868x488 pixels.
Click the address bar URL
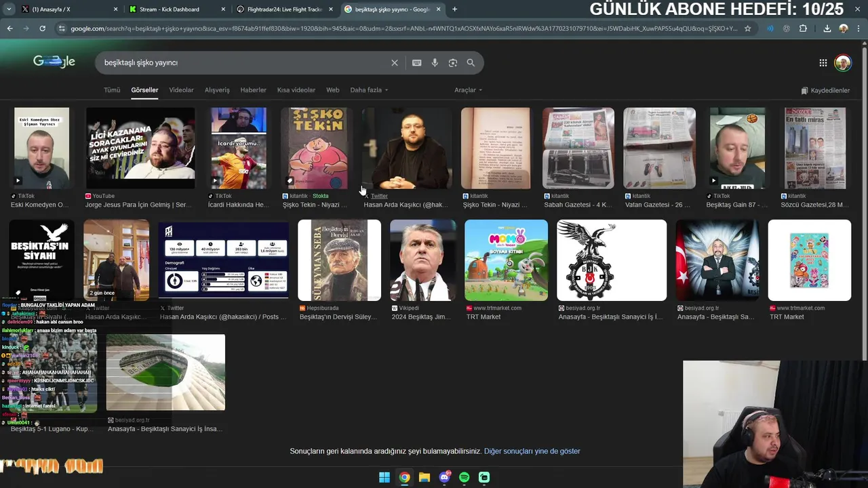coord(403,28)
